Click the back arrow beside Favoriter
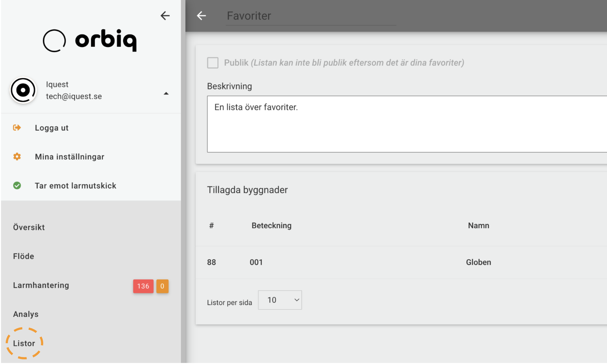This screenshot has width=607, height=364. tap(201, 16)
